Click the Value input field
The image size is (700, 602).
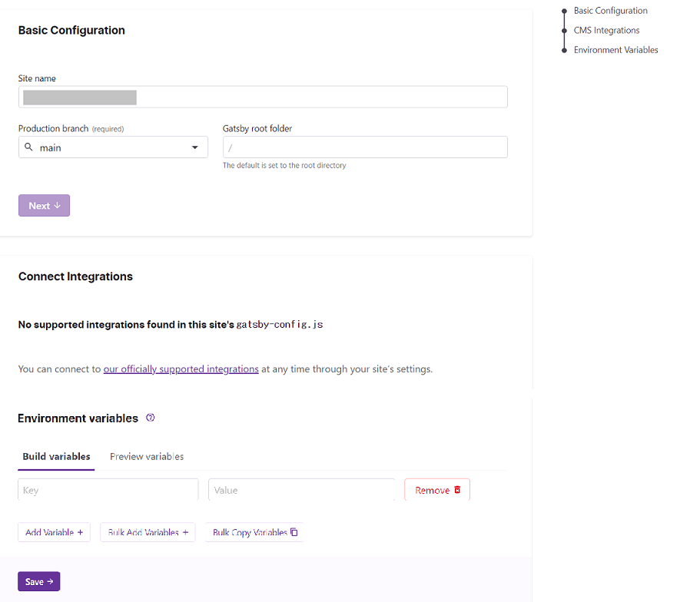[301, 490]
